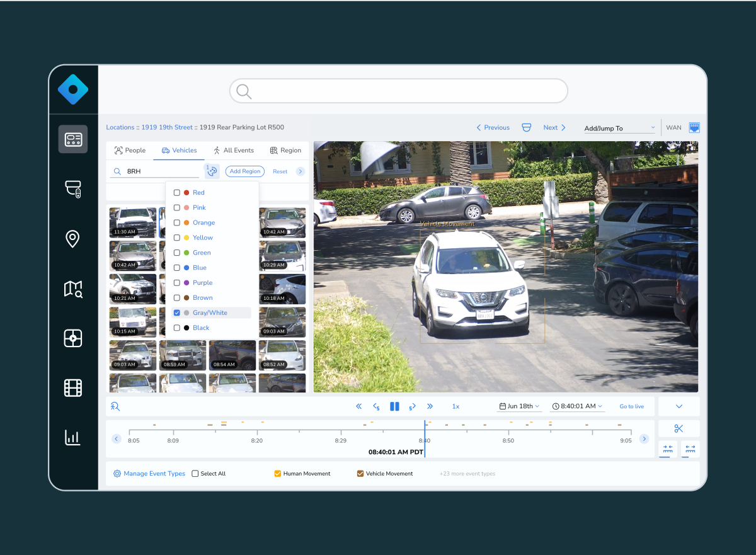Switch to the All Events tab

coord(233,151)
